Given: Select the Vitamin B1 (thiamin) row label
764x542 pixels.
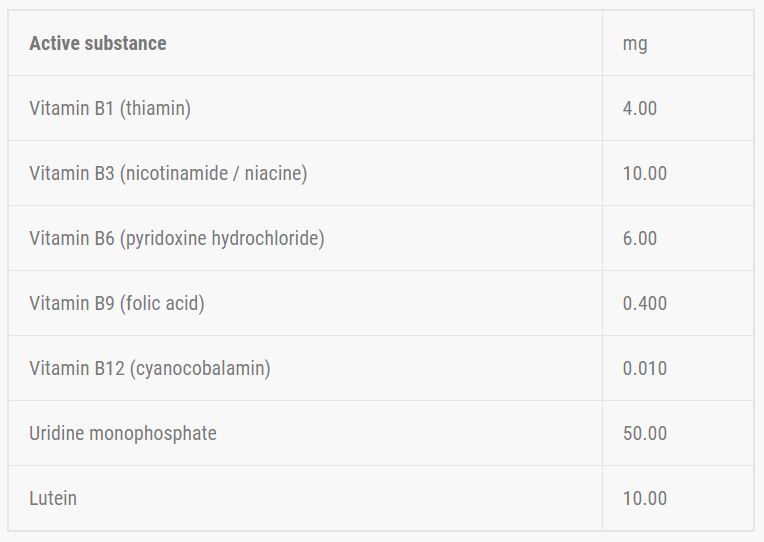Looking at the screenshot, I should pyautogui.click(x=110, y=108).
